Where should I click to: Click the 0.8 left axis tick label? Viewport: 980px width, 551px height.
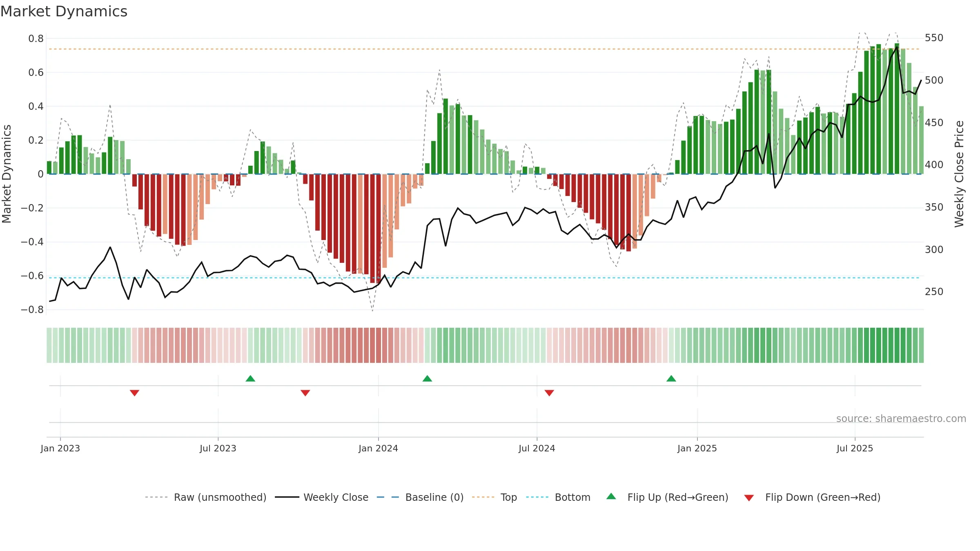36,39
